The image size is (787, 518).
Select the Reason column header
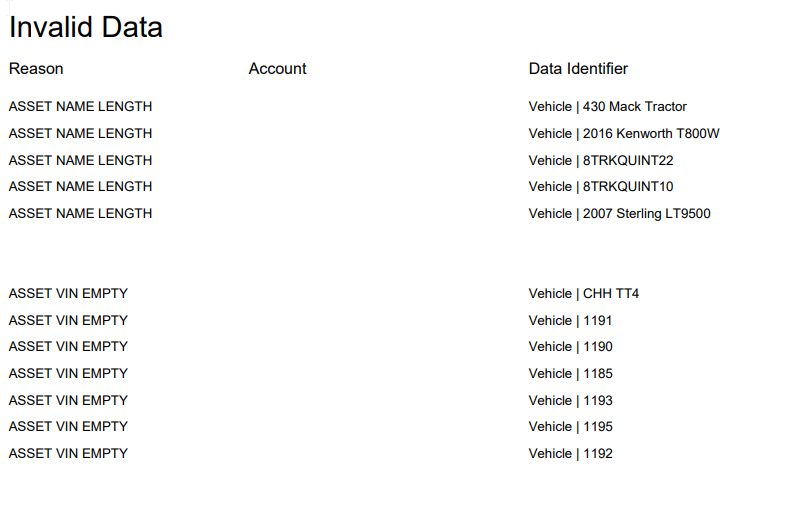[x=36, y=69]
